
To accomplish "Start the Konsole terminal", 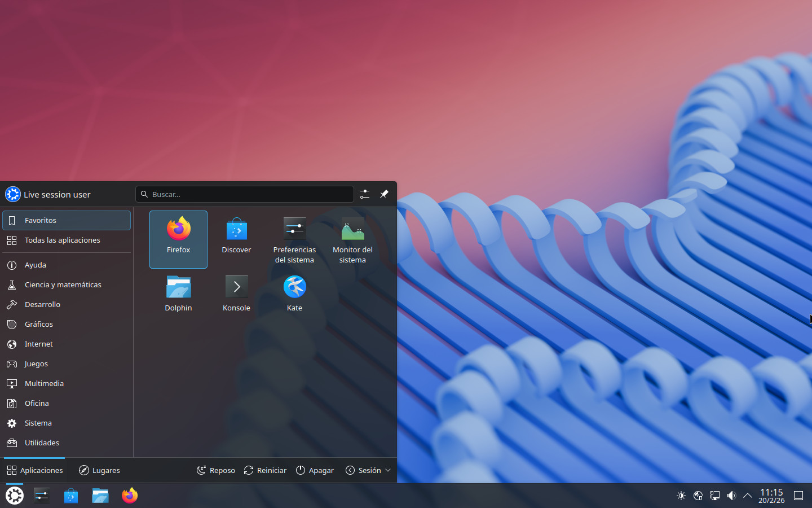I will pos(236,294).
